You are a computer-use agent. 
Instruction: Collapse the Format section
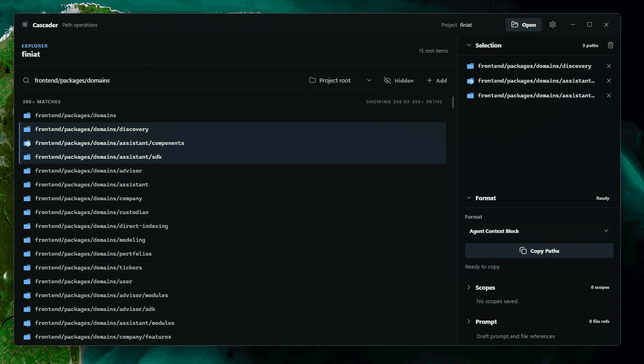(x=469, y=198)
